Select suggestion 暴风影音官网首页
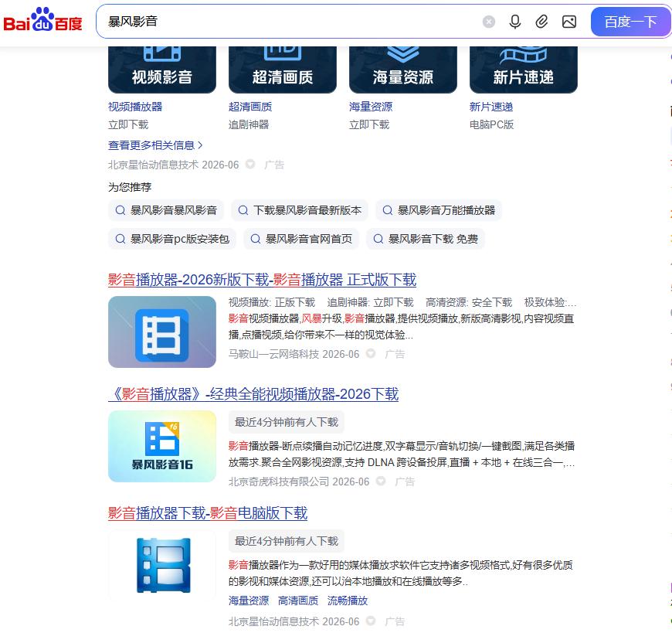 pos(301,239)
